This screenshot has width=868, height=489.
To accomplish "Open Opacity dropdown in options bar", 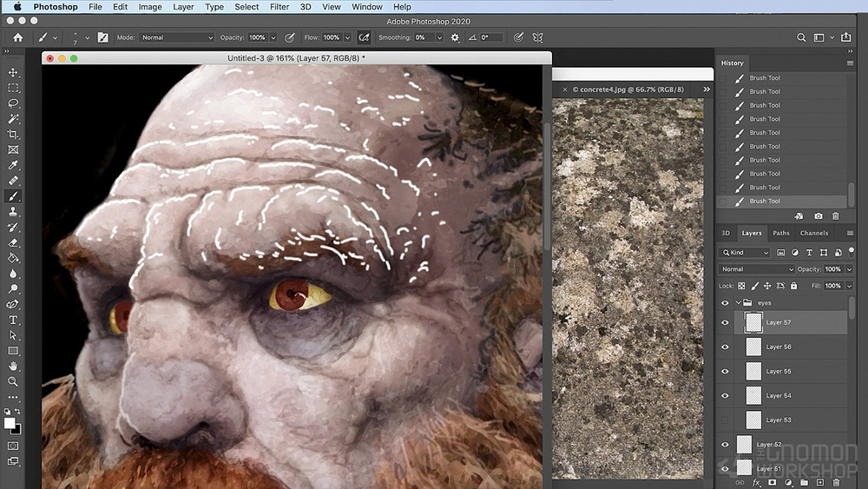I will click(273, 37).
